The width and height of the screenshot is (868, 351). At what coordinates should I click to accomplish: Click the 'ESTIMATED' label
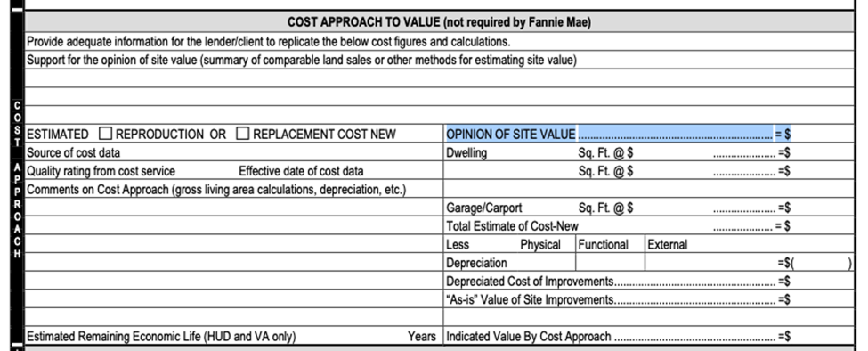click(58, 134)
